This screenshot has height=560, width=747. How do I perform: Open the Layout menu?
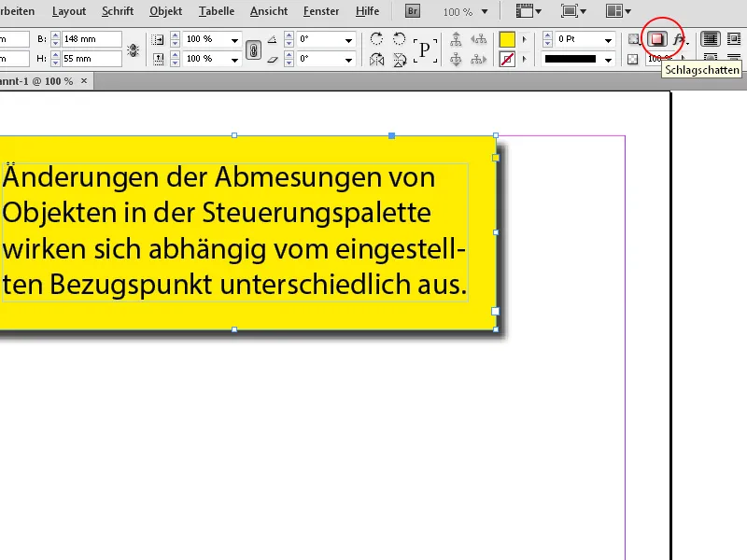[x=69, y=11]
